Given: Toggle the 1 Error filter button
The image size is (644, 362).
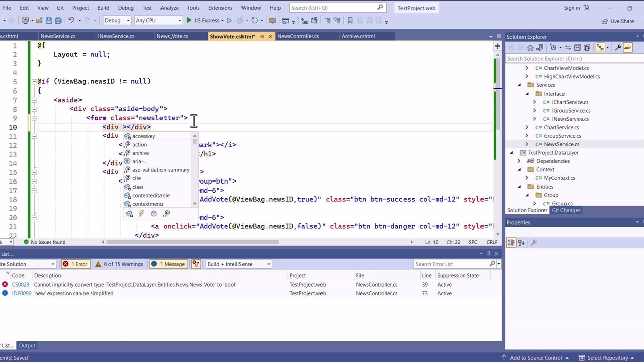Looking at the screenshot, I should click(75, 264).
